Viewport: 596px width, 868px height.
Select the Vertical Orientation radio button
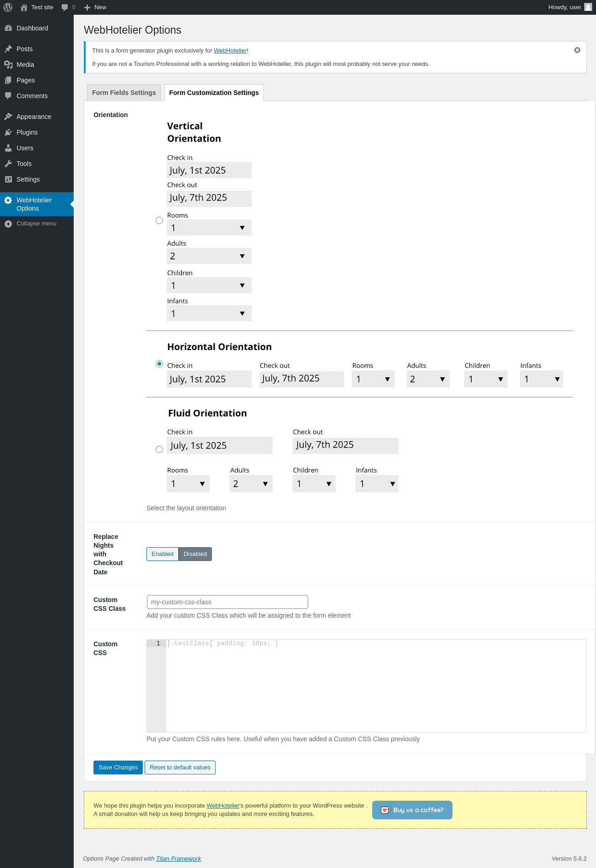tap(159, 220)
